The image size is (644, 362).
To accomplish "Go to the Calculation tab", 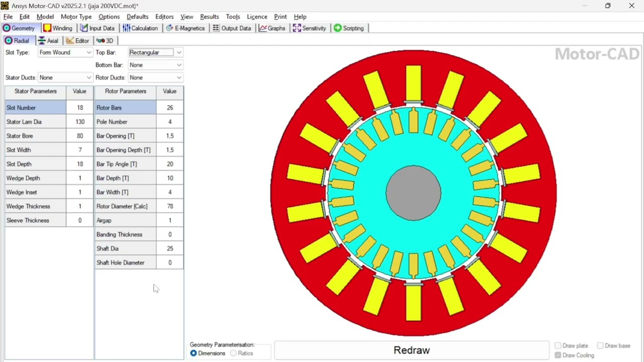I will [x=140, y=28].
